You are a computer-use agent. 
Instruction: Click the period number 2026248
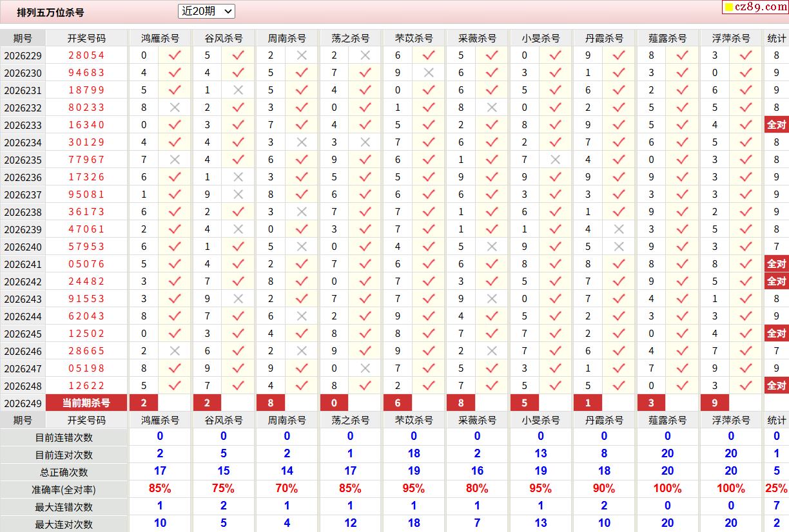pyautogui.click(x=23, y=386)
